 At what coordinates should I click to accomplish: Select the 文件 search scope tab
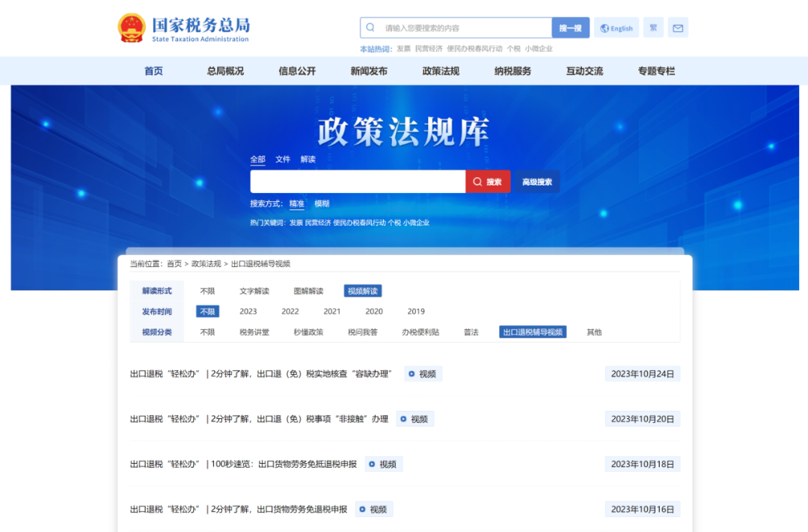pos(283,159)
